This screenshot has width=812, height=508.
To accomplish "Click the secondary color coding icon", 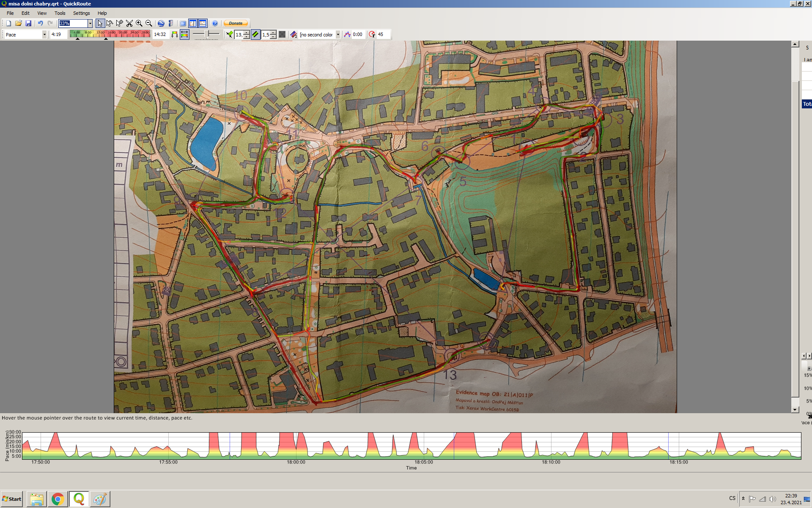I will [x=294, y=35].
